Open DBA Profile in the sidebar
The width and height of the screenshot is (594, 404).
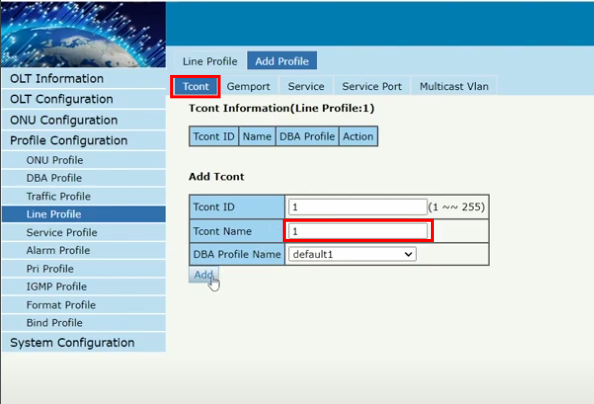click(84, 178)
